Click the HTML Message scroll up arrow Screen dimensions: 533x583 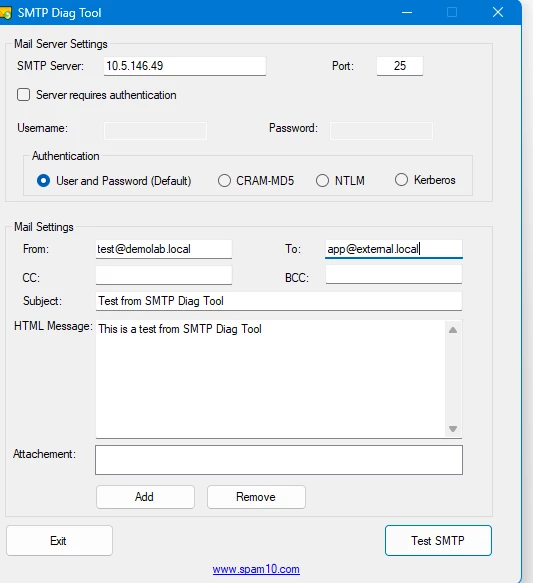453,330
